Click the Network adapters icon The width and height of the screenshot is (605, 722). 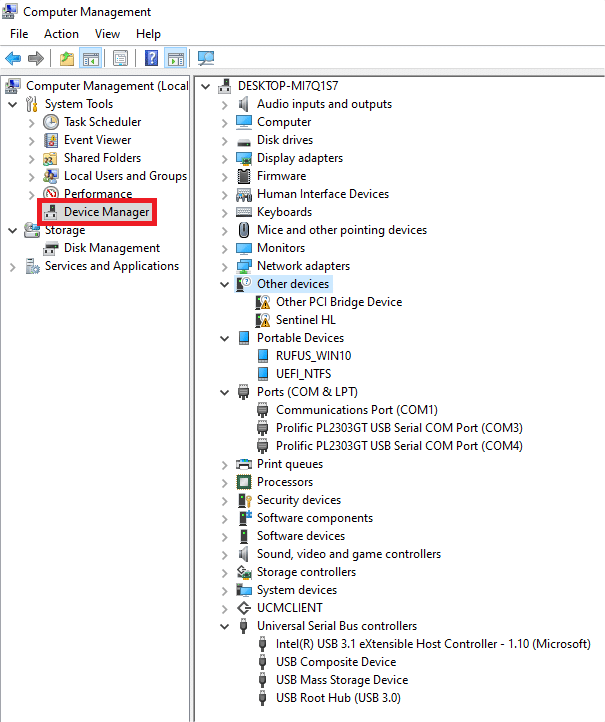[x=244, y=266]
